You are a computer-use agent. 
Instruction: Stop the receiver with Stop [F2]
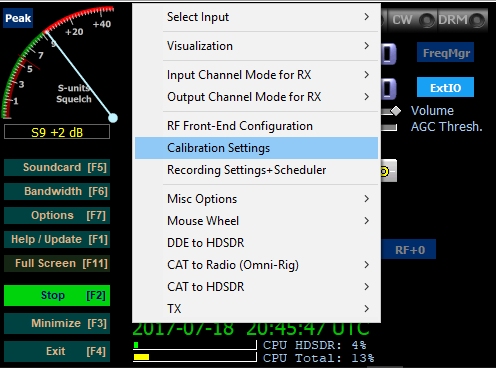pyautogui.click(x=57, y=295)
